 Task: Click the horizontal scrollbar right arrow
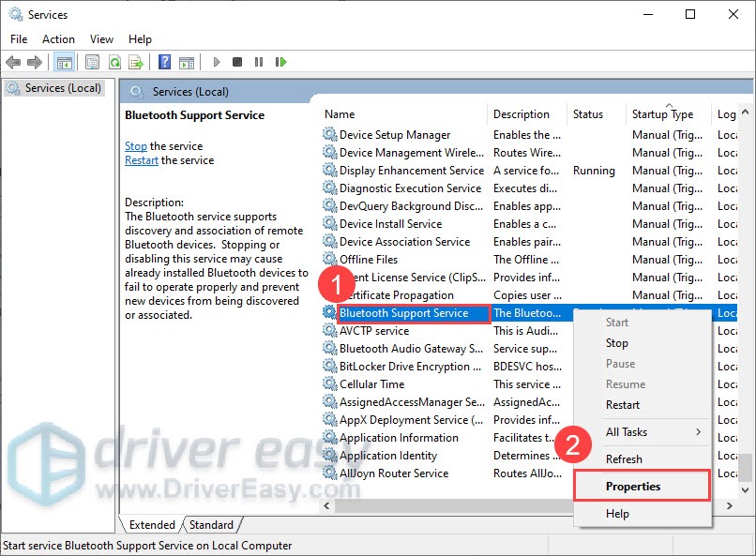point(730,506)
